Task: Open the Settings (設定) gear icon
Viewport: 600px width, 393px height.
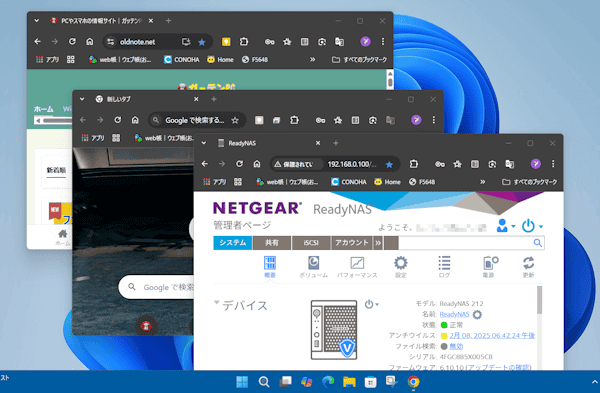Action: coord(401,267)
